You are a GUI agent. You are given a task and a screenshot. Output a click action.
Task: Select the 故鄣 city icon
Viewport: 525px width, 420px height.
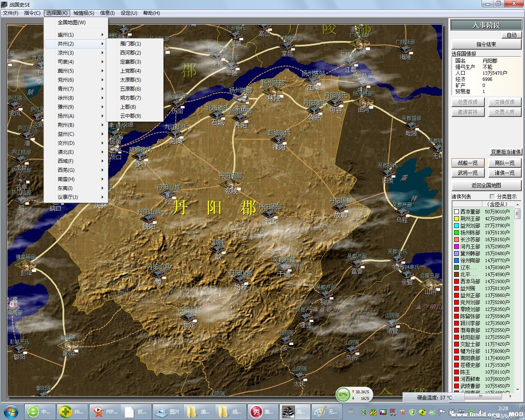340,208
